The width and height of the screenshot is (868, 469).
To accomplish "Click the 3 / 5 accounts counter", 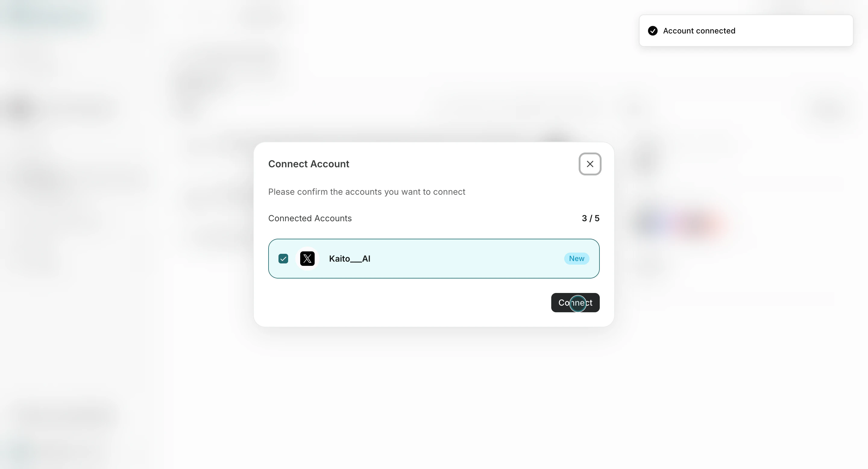I will [590, 218].
